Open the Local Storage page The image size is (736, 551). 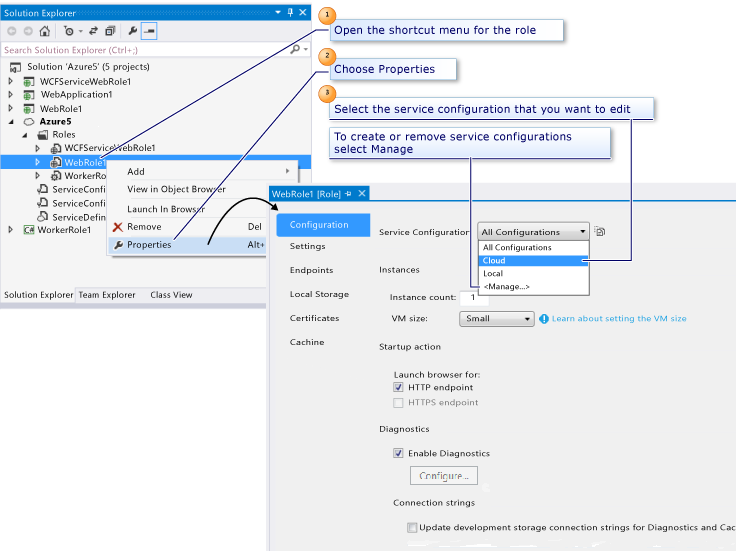point(319,294)
